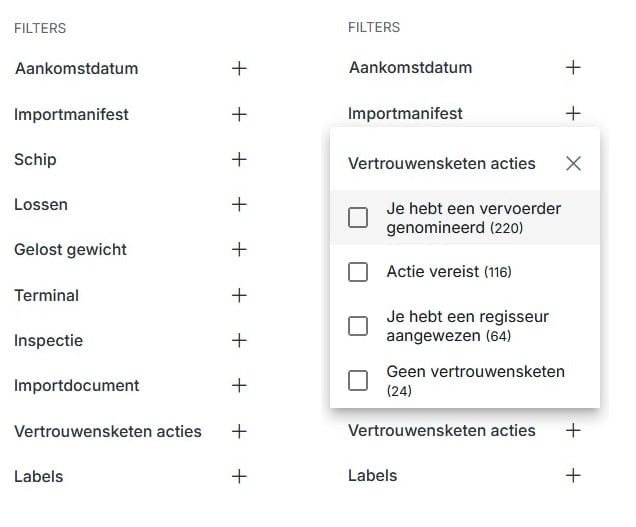Enable 'Je hebt een regisseur aangewezen' checkbox

pos(358,326)
